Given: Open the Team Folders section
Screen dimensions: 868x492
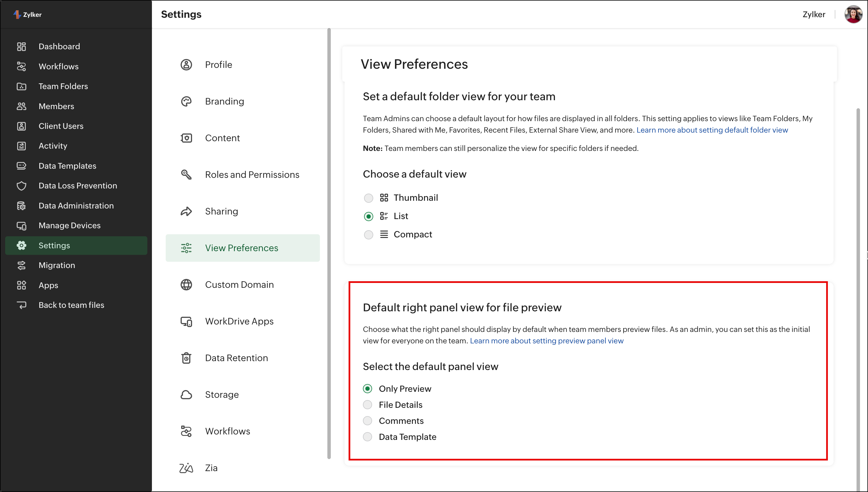Looking at the screenshot, I should pos(63,86).
